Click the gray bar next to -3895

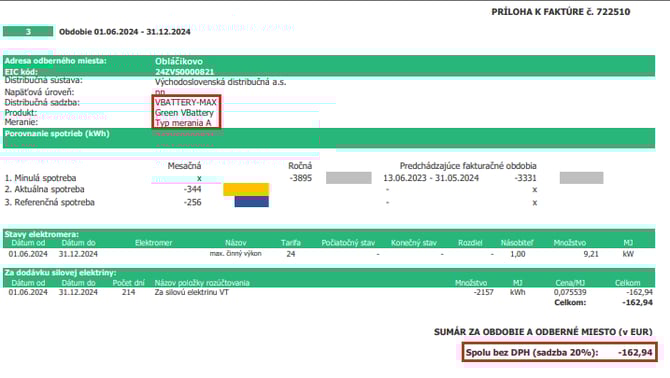349,178
